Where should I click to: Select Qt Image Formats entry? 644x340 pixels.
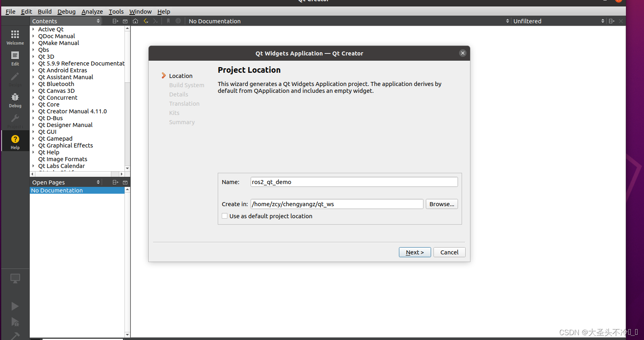(x=63, y=159)
